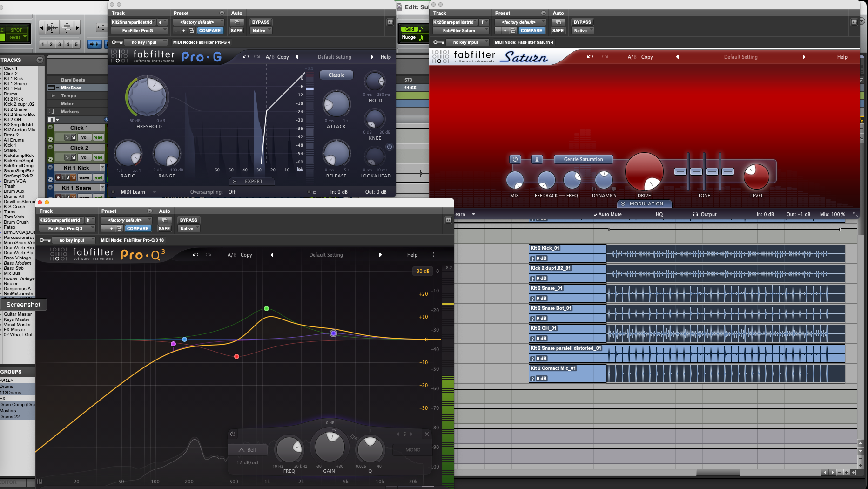
Task: Toggle Auto Mute in Saturn
Action: [x=607, y=214]
